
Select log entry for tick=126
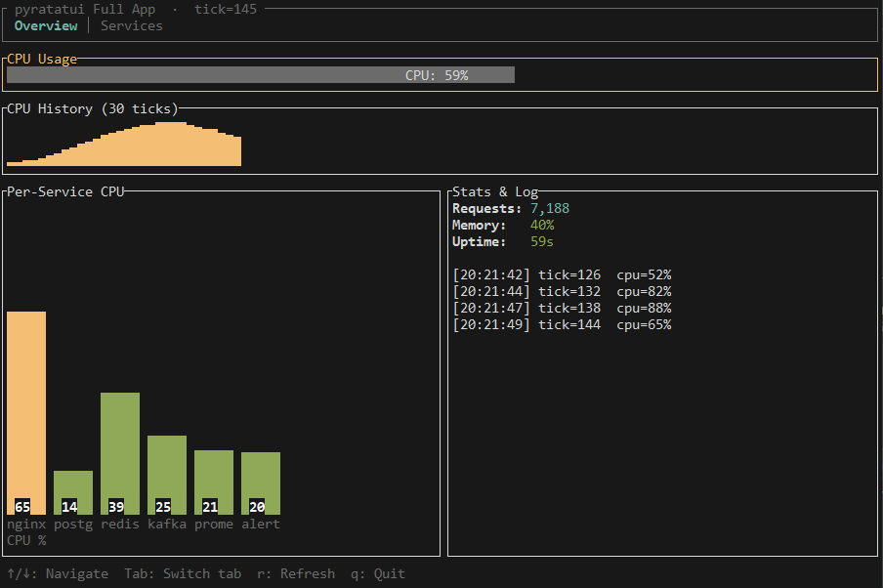(562, 275)
